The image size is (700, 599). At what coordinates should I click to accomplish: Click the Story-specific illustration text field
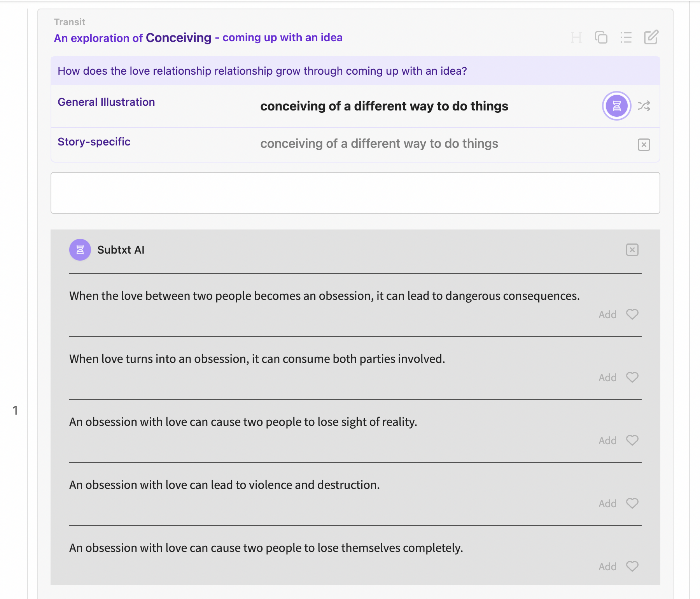point(379,144)
